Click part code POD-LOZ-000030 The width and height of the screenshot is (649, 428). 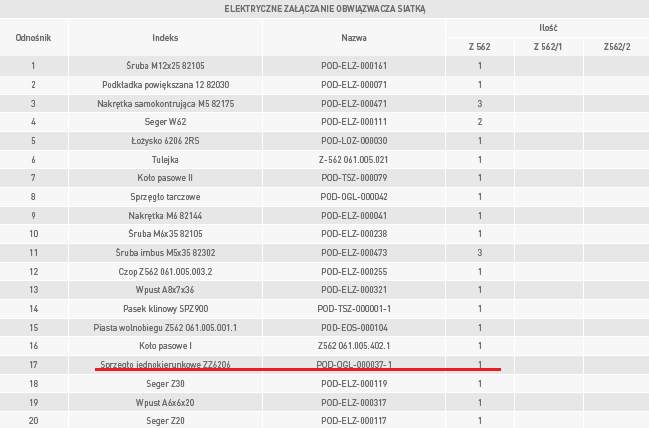coord(354,140)
